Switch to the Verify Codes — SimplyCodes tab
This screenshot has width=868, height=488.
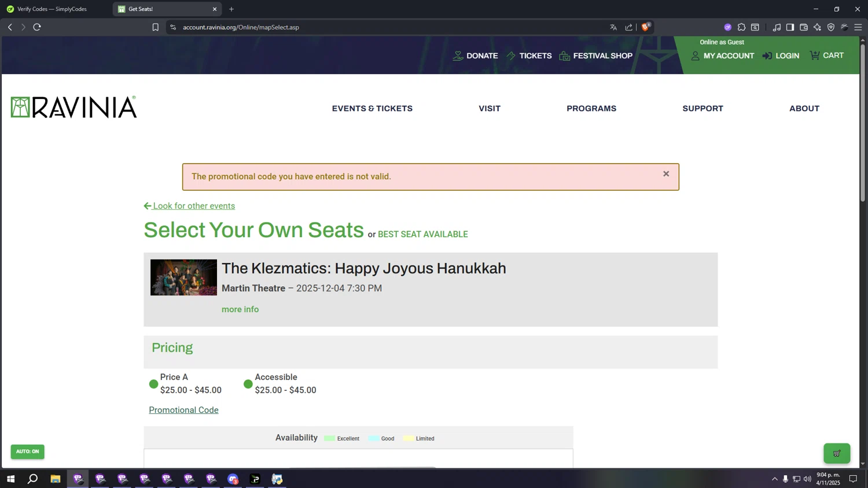(52, 9)
